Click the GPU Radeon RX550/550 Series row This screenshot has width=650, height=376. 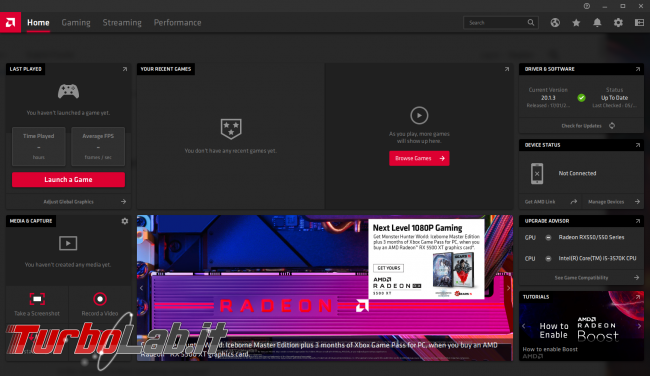(581, 238)
